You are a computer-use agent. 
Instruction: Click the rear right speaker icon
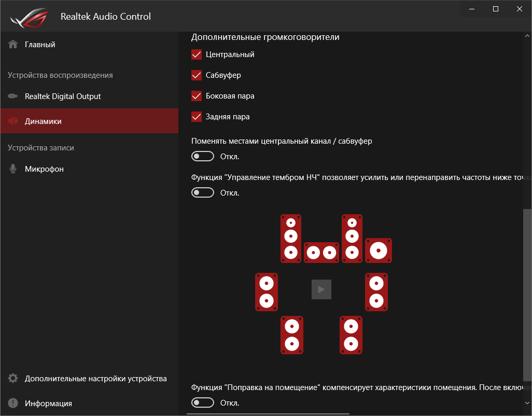[351, 335]
